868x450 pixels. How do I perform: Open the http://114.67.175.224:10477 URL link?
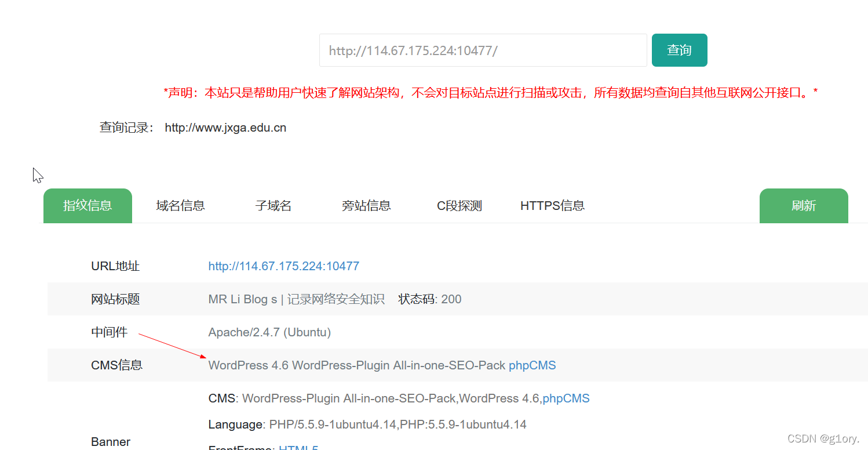click(283, 266)
